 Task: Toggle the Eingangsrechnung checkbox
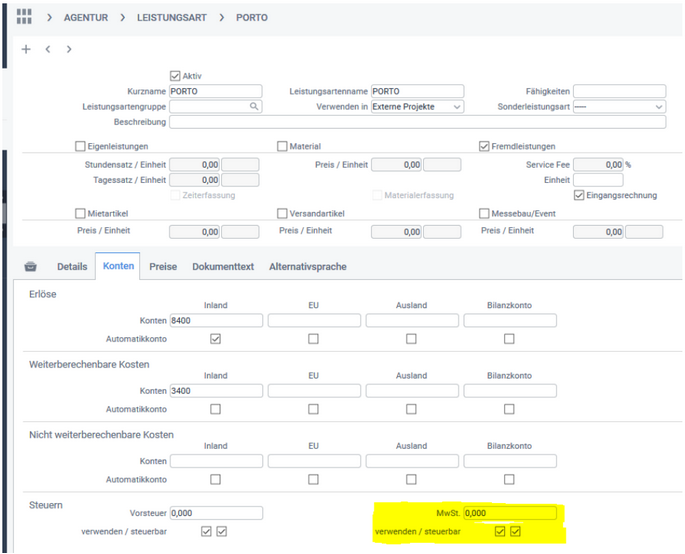point(579,195)
